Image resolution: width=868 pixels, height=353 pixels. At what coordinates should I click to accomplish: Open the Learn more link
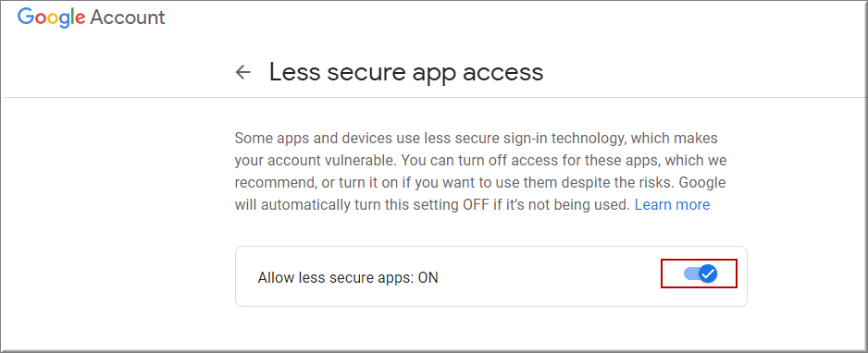coord(672,205)
